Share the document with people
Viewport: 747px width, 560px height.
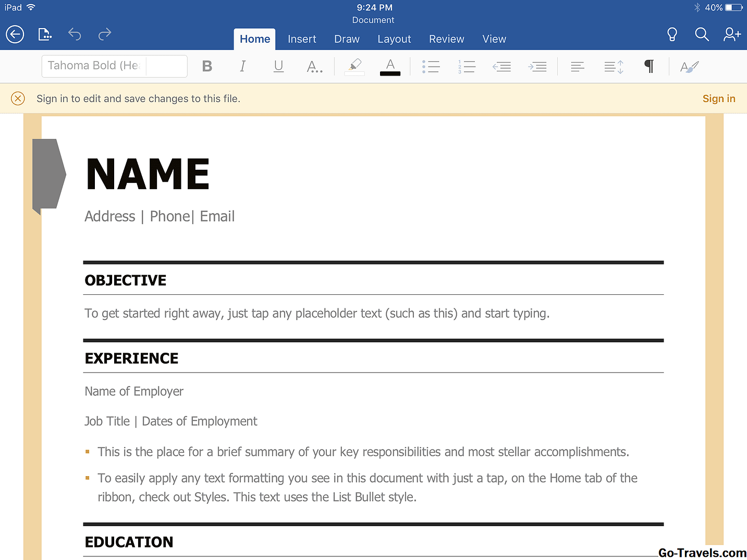tap(732, 34)
